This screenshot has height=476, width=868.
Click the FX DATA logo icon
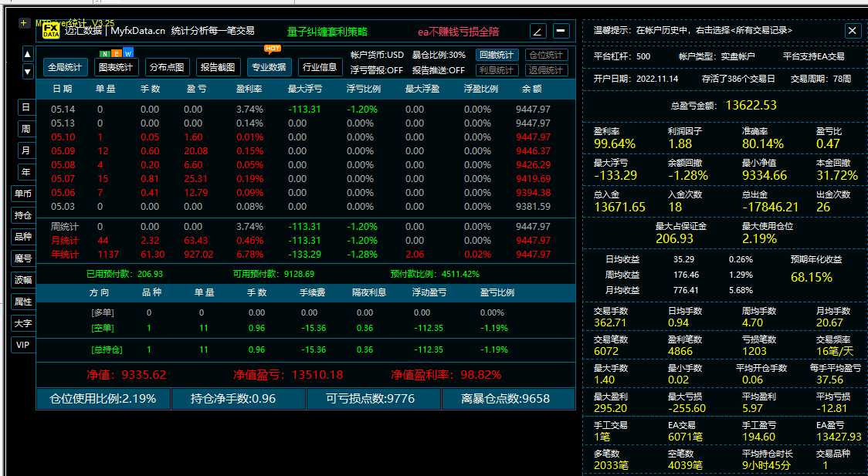(51, 30)
